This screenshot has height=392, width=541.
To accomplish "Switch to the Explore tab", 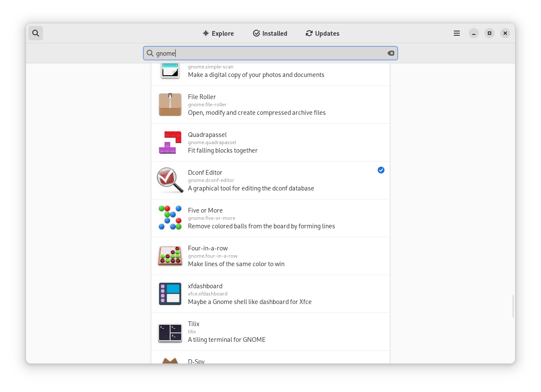I will point(218,33).
